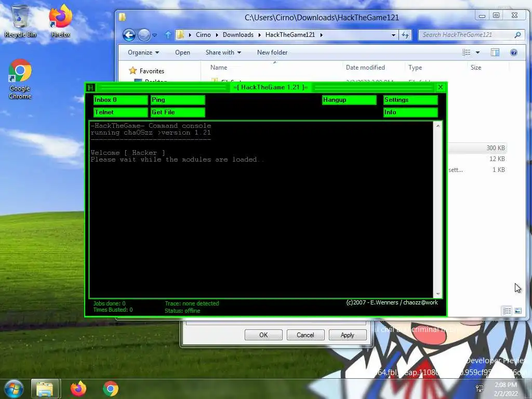Click the Info button in HackTheGame
The width and height of the screenshot is (532, 399).
click(410, 112)
